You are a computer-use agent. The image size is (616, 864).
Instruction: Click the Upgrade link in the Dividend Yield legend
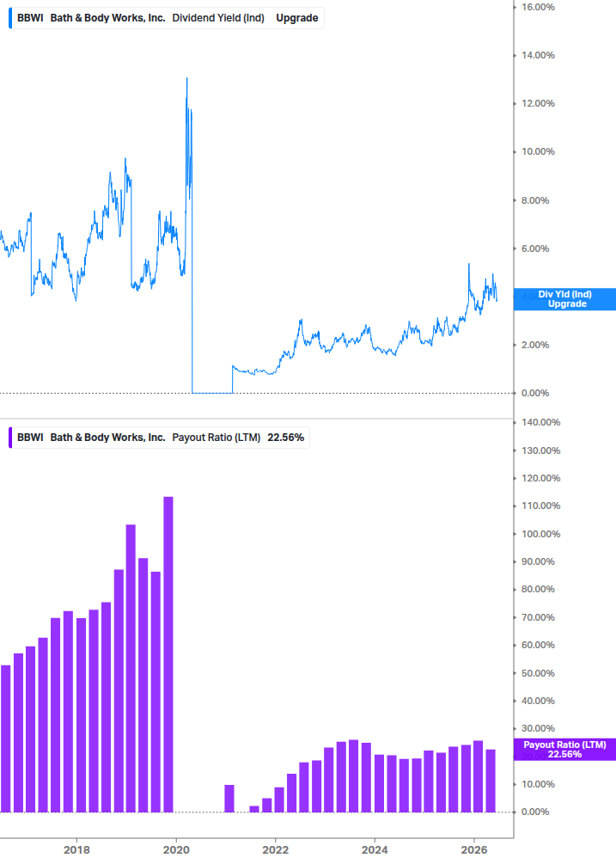coord(296,18)
